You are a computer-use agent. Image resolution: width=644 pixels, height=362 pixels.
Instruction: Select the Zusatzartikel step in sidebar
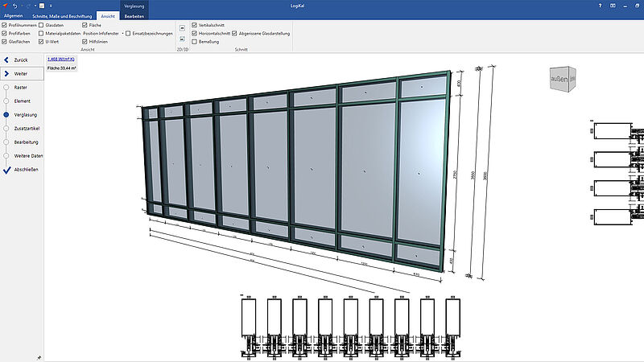click(x=28, y=128)
